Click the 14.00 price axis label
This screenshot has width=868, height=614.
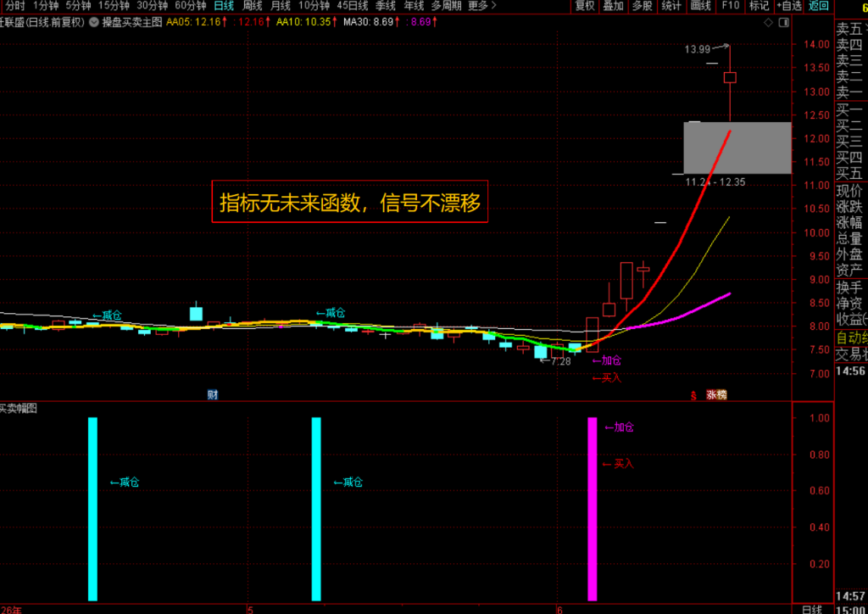point(816,44)
